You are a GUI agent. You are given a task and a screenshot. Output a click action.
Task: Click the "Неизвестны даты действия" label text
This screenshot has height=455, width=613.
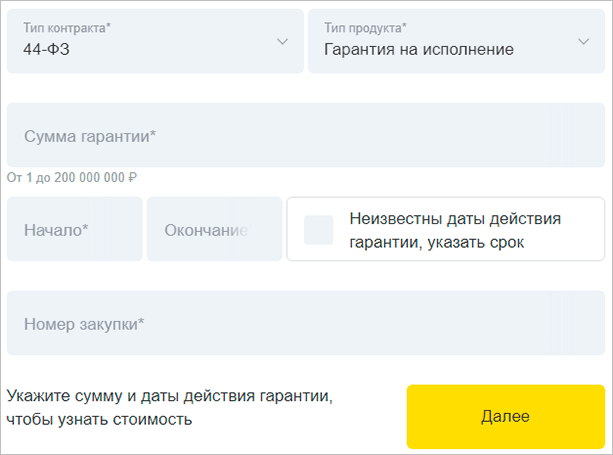point(456,219)
